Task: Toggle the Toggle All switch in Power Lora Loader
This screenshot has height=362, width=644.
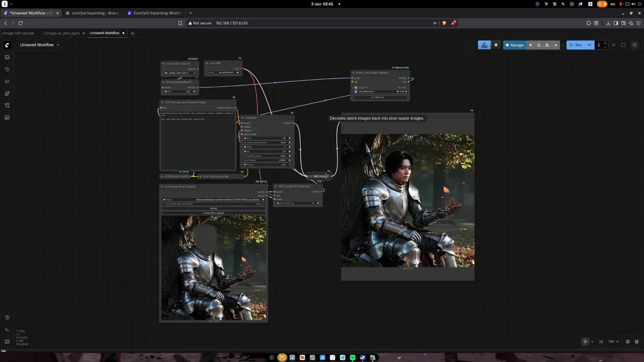Action: pos(356,87)
